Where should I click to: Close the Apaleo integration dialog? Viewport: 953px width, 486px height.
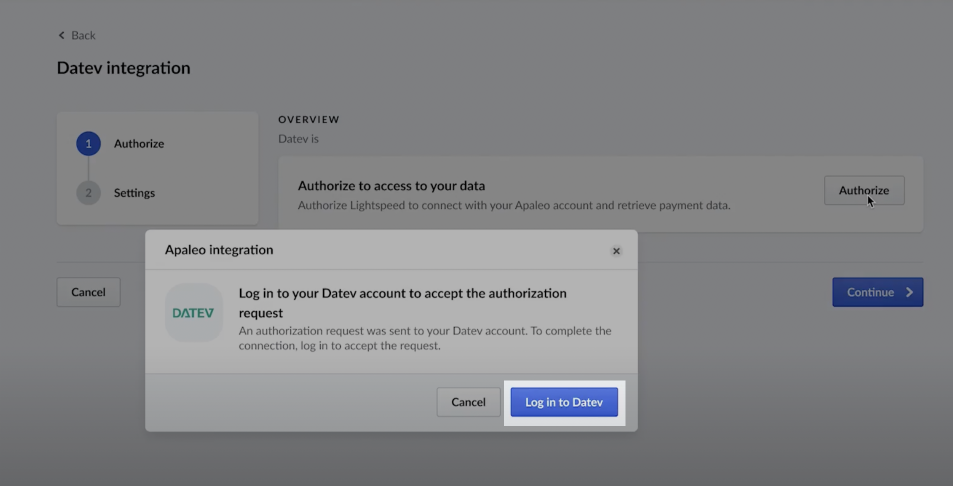tap(616, 251)
